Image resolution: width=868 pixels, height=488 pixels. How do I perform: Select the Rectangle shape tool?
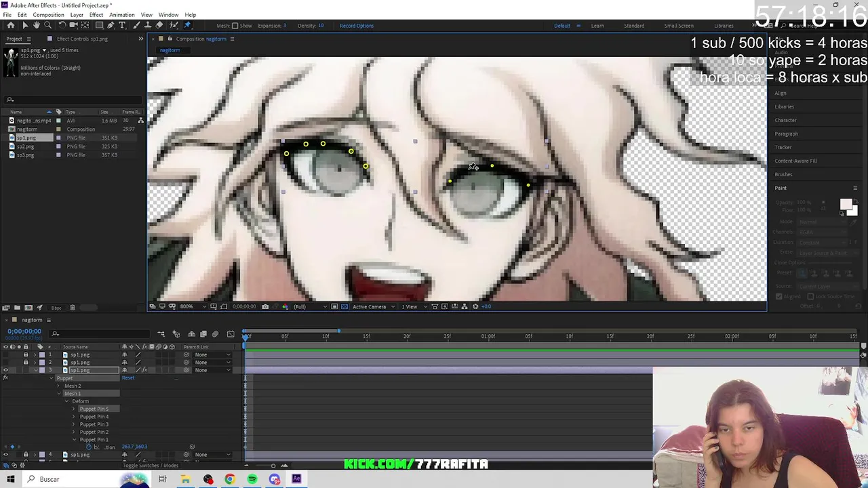pyautogui.click(x=99, y=25)
